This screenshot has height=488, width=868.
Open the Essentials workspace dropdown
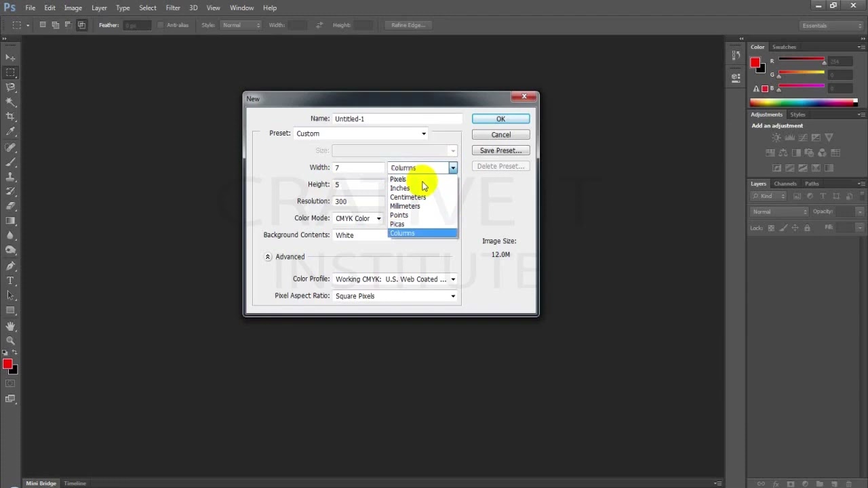(831, 26)
